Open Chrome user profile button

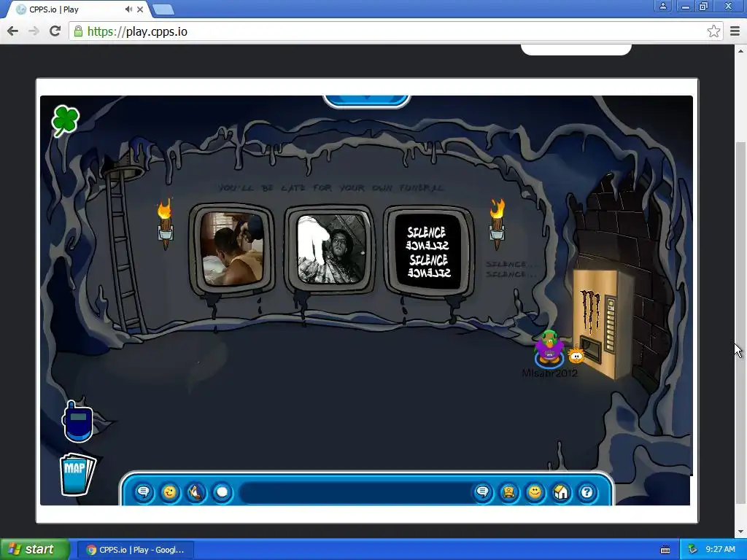point(662,6)
